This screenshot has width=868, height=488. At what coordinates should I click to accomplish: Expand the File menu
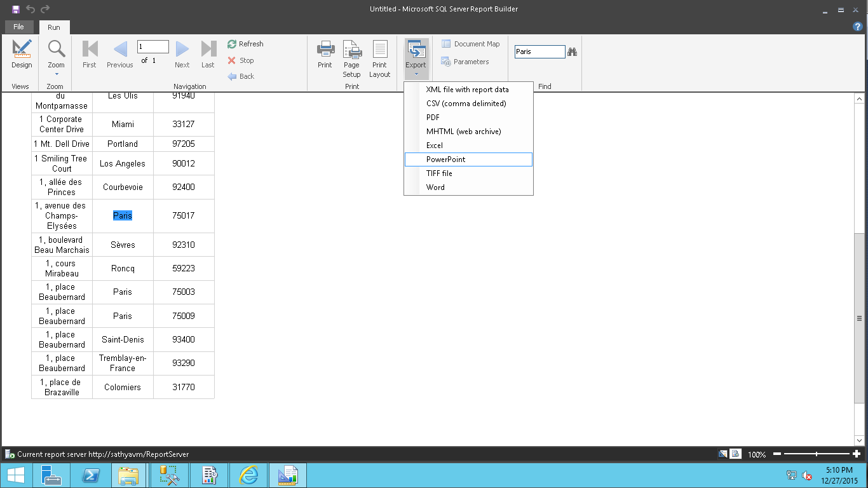click(19, 27)
